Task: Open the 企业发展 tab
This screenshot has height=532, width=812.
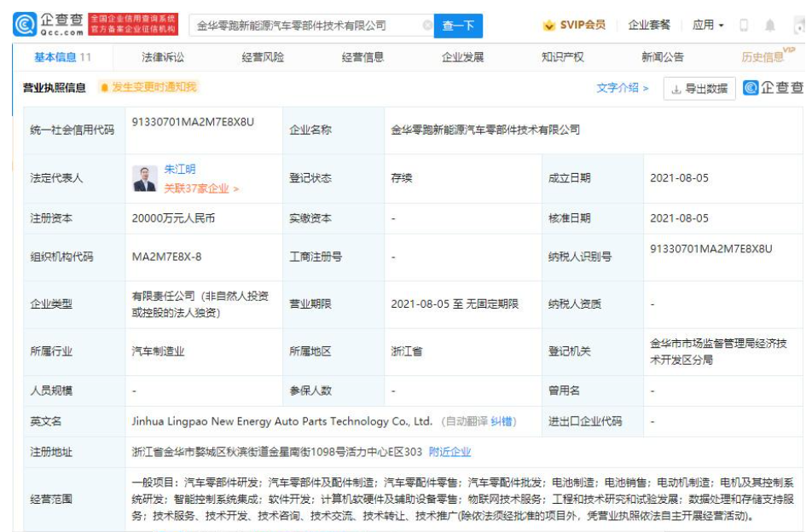Action: 462,57
